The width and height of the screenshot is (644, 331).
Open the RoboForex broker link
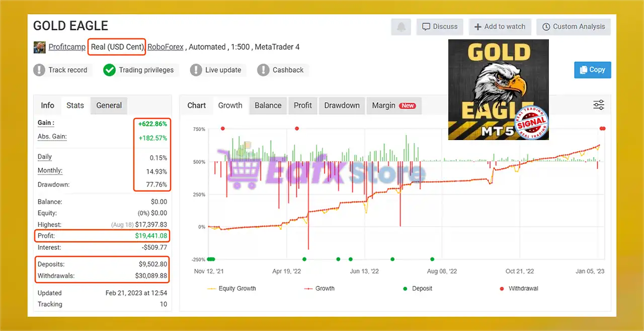pos(166,47)
